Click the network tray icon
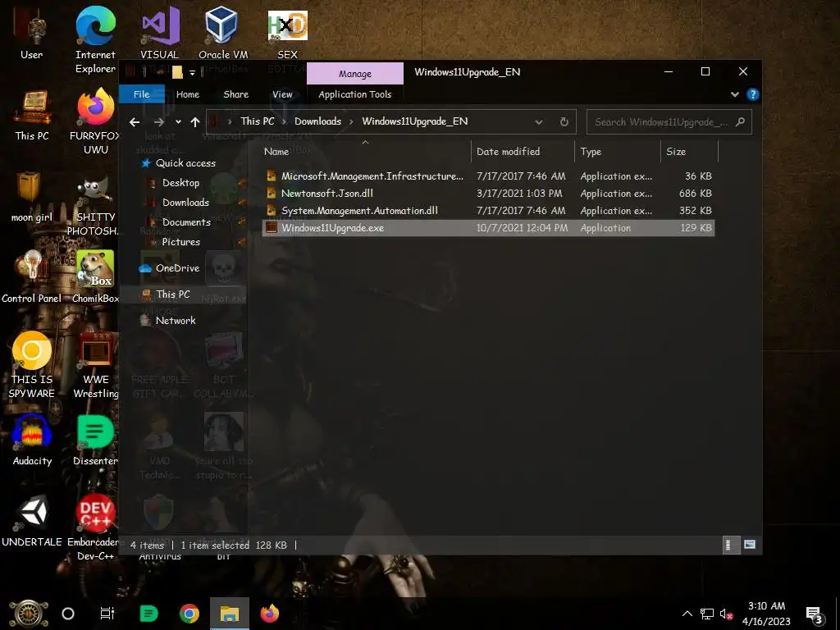The width and height of the screenshot is (840, 630). [706, 614]
